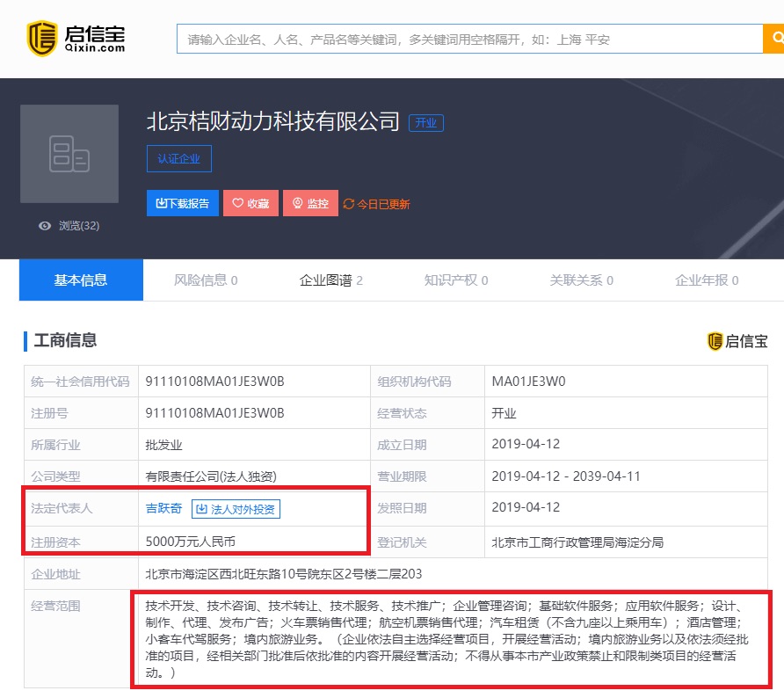Click the refresh icon next to 今日已更新
The height and width of the screenshot is (698, 784).
tap(349, 204)
